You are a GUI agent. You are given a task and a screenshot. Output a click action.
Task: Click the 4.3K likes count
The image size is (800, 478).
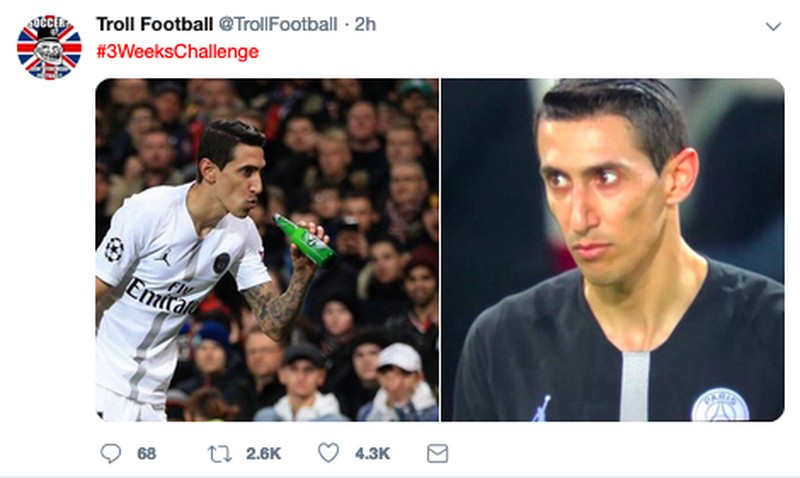click(372, 454)
